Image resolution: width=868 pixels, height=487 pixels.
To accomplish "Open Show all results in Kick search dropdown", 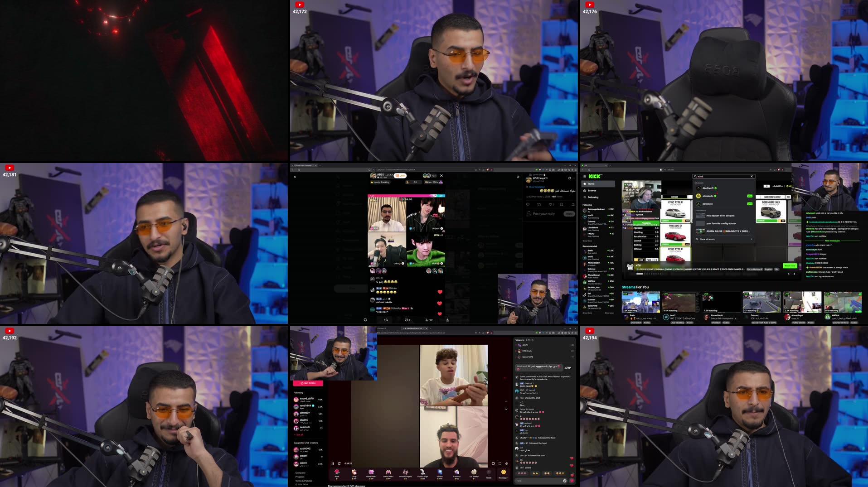I will [x=723, y=239].
